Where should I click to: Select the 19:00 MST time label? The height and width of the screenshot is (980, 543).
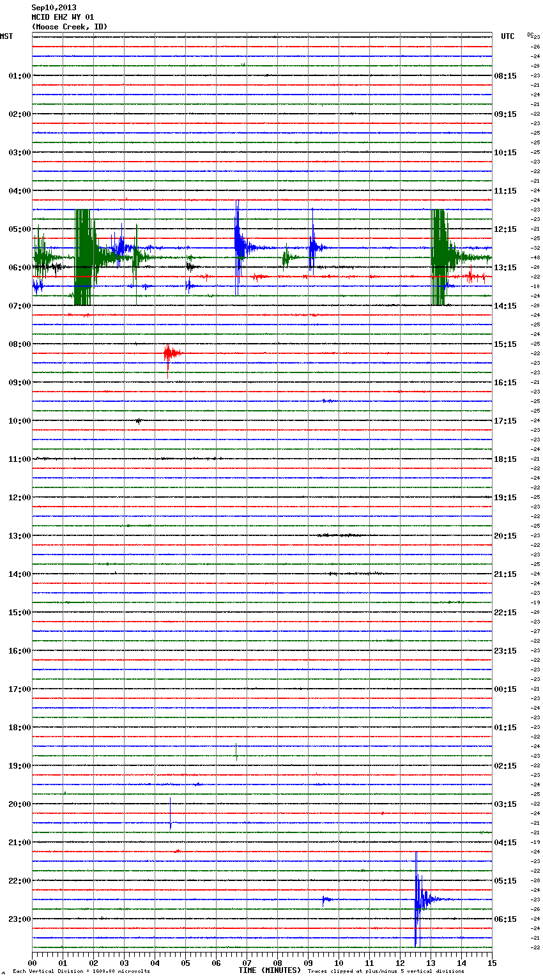[x=20, y=765]
